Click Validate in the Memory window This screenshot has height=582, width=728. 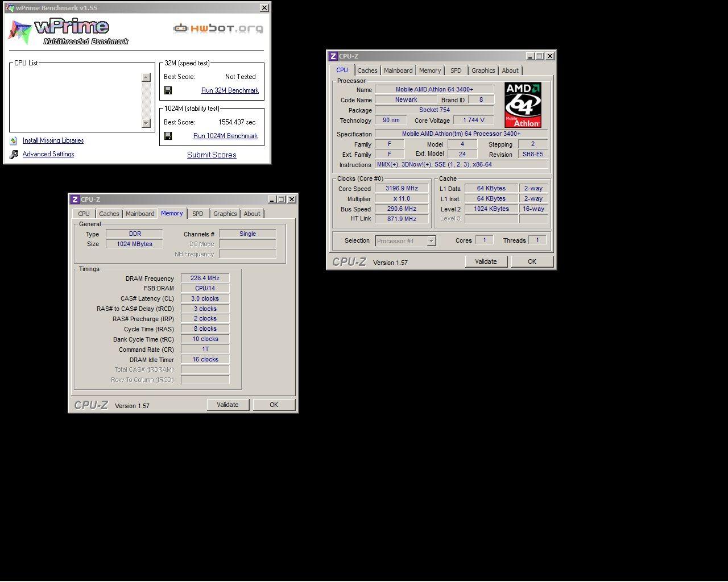tap(227, 405)
